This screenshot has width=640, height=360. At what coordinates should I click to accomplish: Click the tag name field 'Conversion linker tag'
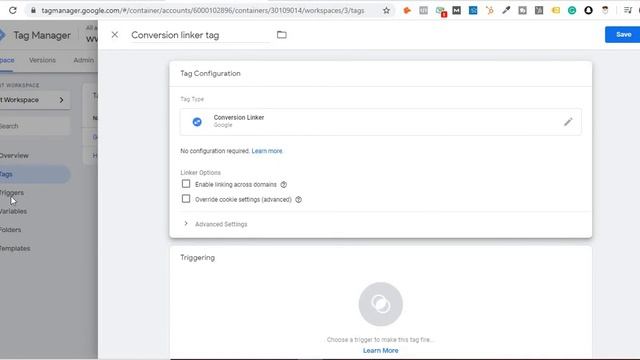(x=200, y=35)
